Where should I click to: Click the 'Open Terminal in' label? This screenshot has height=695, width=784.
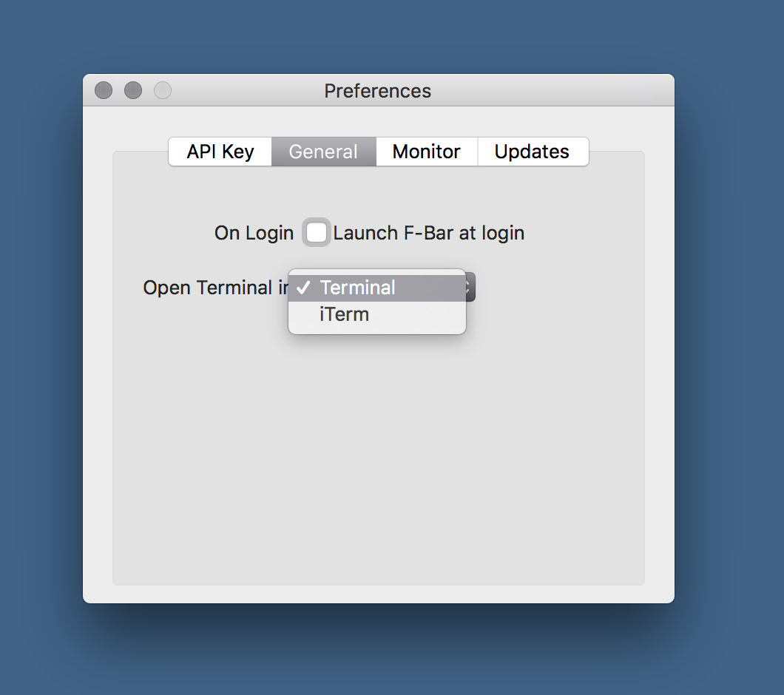click(x=216, y=288)
